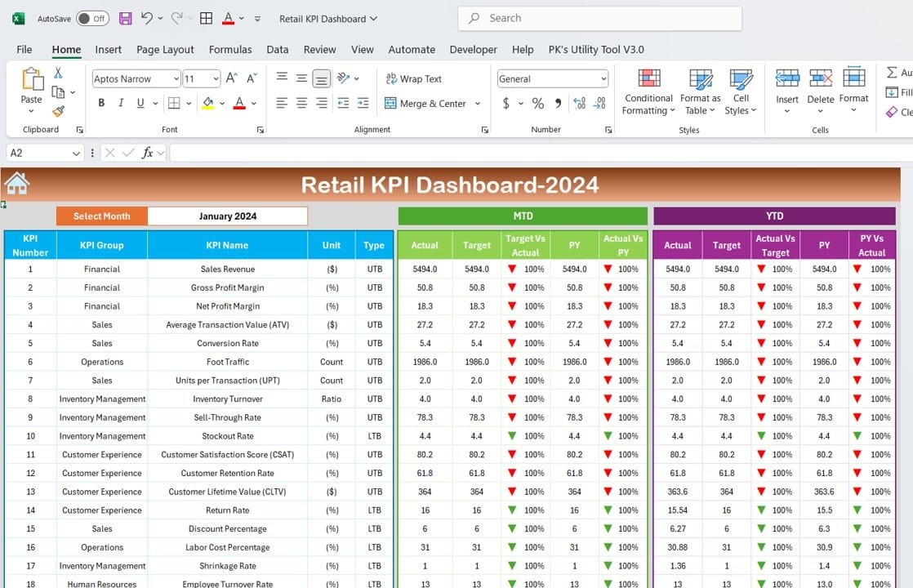Viewport: 913px width, 588px height.
Task: Open the font name dropdown
Action: pos(176,79)
